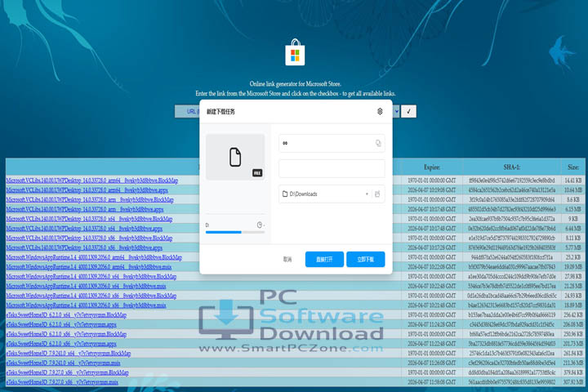This screenshot has height=392, width=588.
Task: Click the disk D: usage progress bar
Action: click(235, 232)
